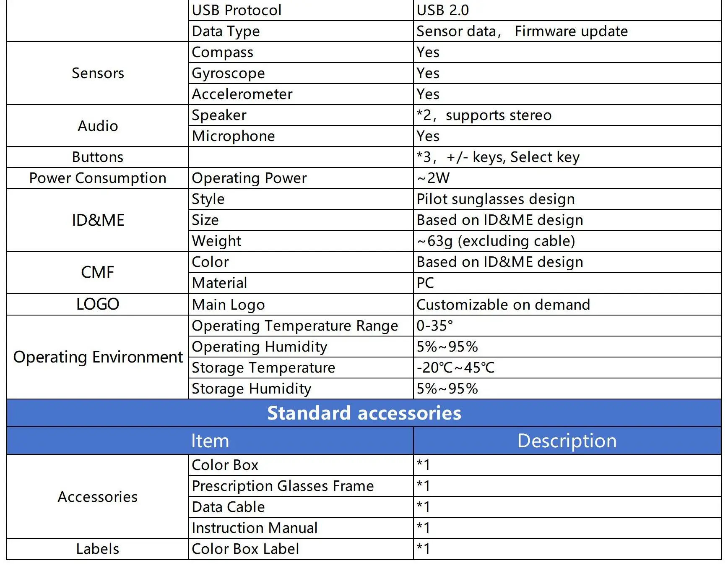Select the ~63g (excluding cable) cell

pos(567,241)
